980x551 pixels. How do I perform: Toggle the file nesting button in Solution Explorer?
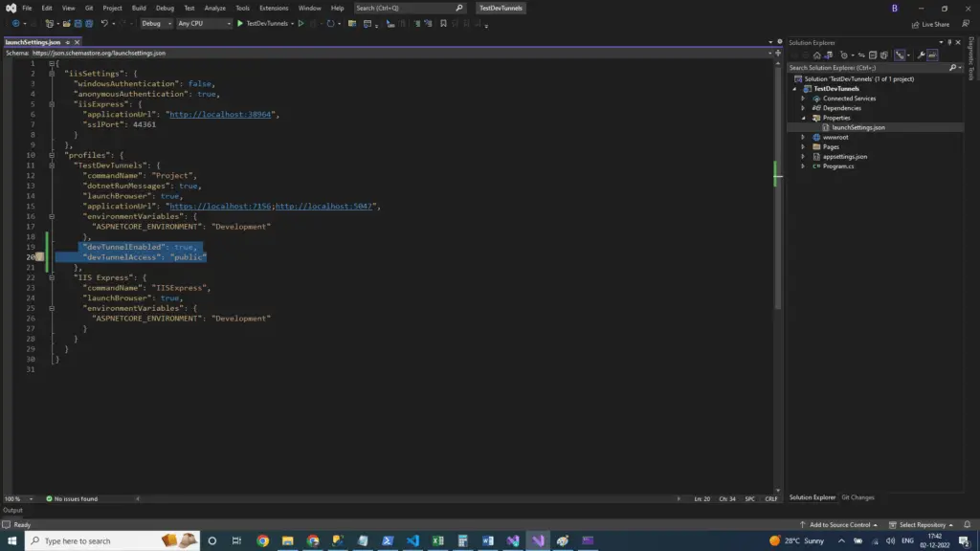click(900, 55)
